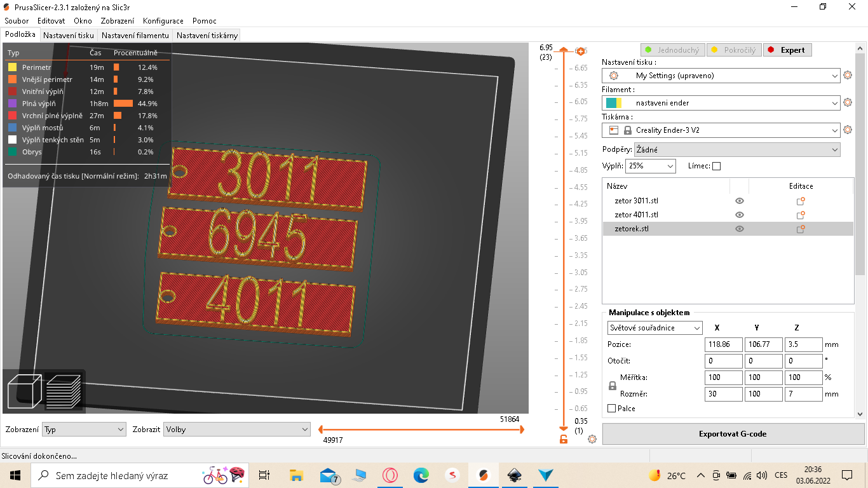Open the Editovat menu
Screen dimensions: 868x488
click(x=51, y=21)
